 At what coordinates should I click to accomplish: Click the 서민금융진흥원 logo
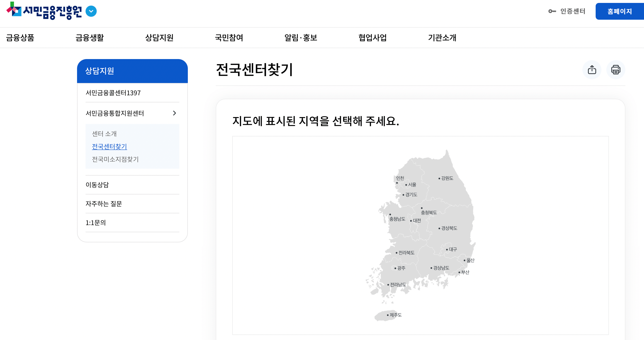[x=44, y=11]
